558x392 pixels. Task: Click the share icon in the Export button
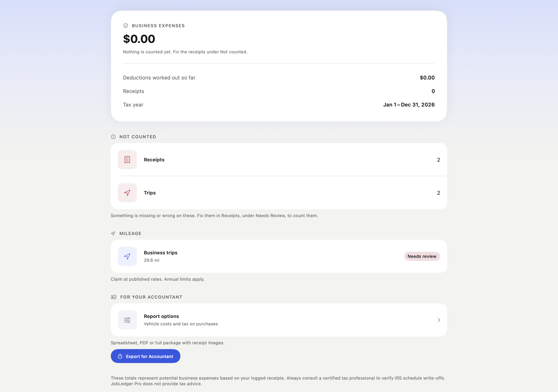120,356
